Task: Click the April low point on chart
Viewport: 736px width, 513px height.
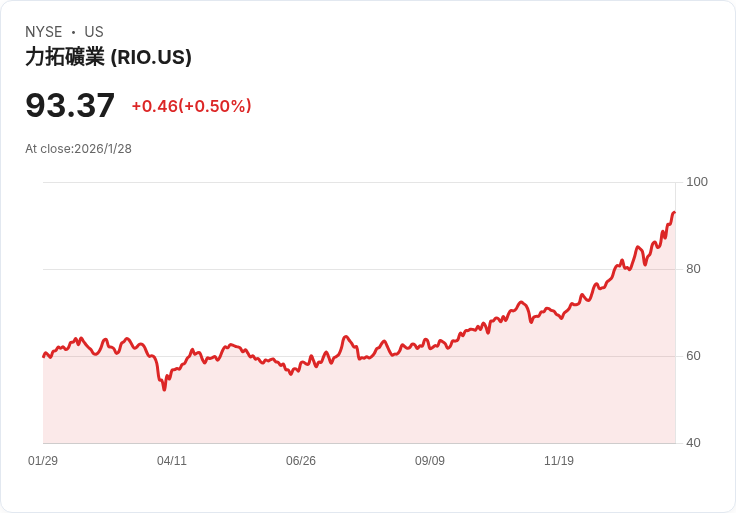Action: 164,389
